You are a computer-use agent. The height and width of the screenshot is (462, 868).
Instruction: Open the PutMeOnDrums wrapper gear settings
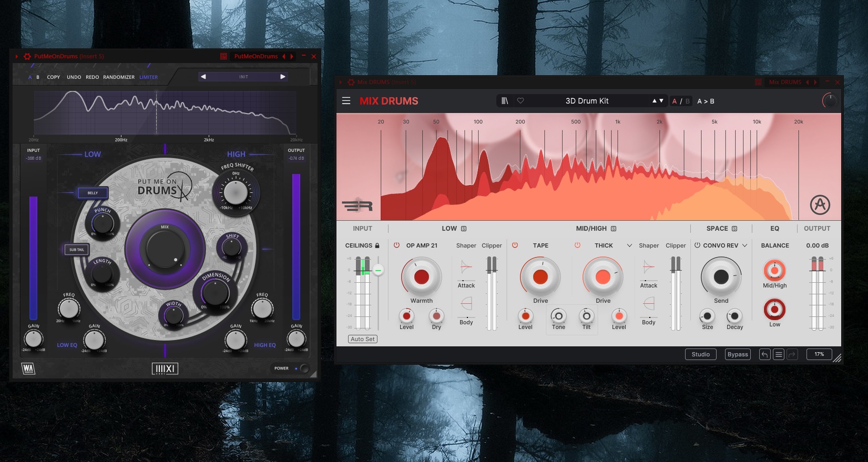coord(27,56)
